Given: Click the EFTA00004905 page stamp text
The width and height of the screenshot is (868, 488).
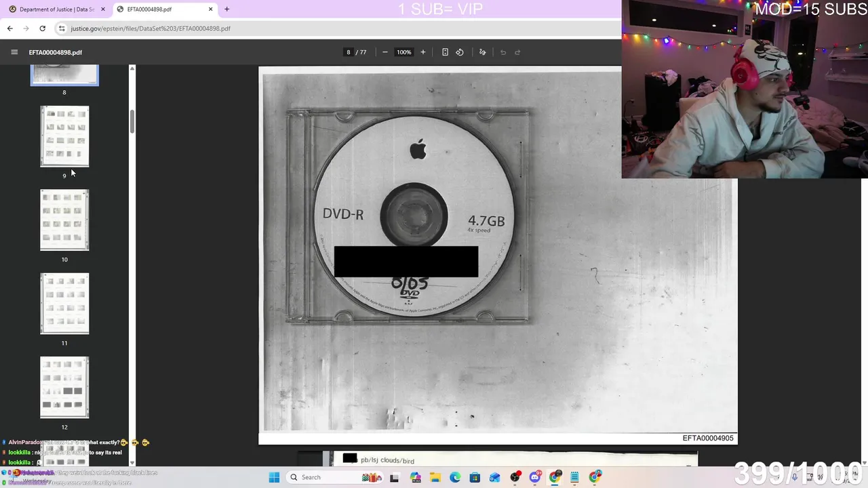Looking at the screenshot, I should click(x=708, y=438).
